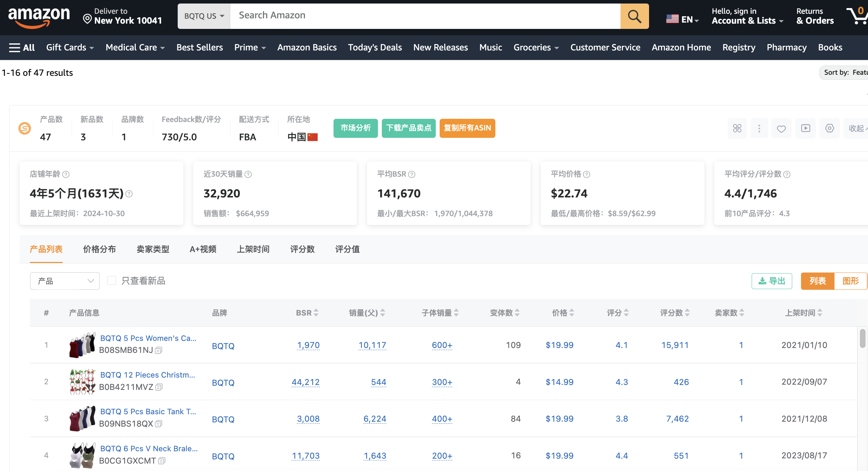Click 导出 export button
The height and width of the screenshot is (471, 868).
click(x=772, y=281)
